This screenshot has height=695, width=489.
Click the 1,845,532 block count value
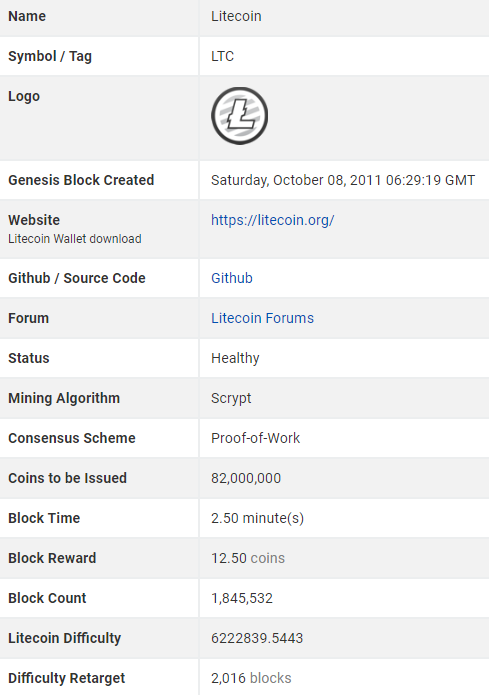242,598
